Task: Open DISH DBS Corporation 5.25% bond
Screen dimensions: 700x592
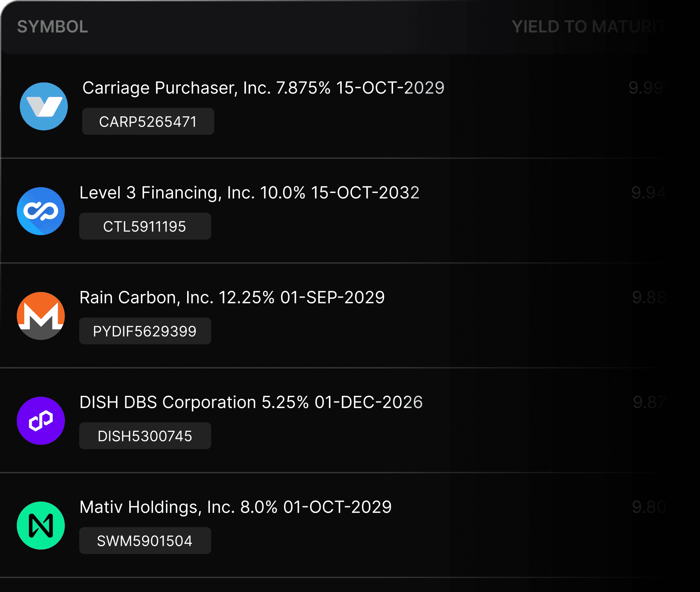Action: (251, 402)
